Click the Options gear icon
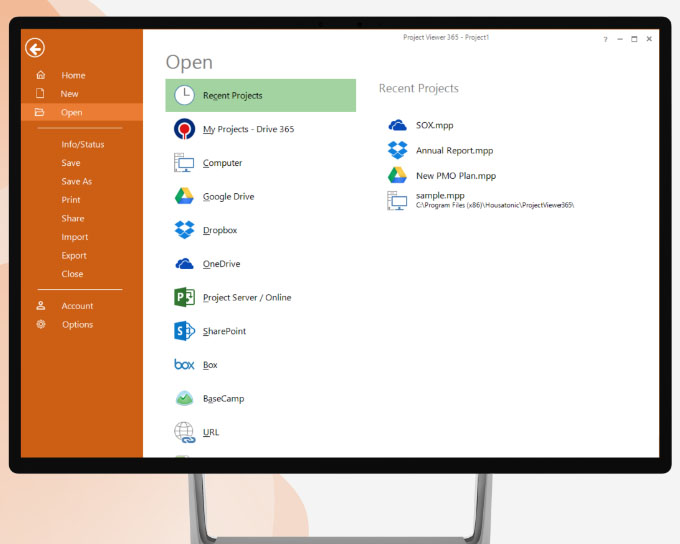Image resolution: width=680 pixels, height=544 pixels. (x=41, y=324)
